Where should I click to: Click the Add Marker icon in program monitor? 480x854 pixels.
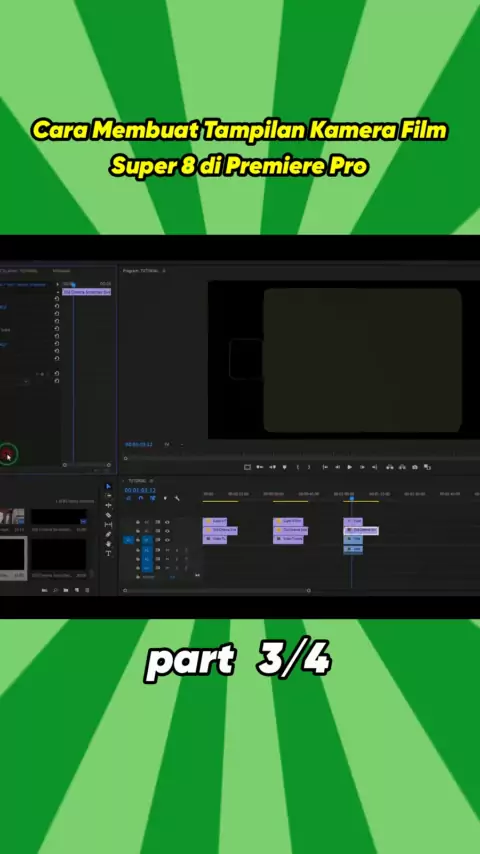coord(284,467)
